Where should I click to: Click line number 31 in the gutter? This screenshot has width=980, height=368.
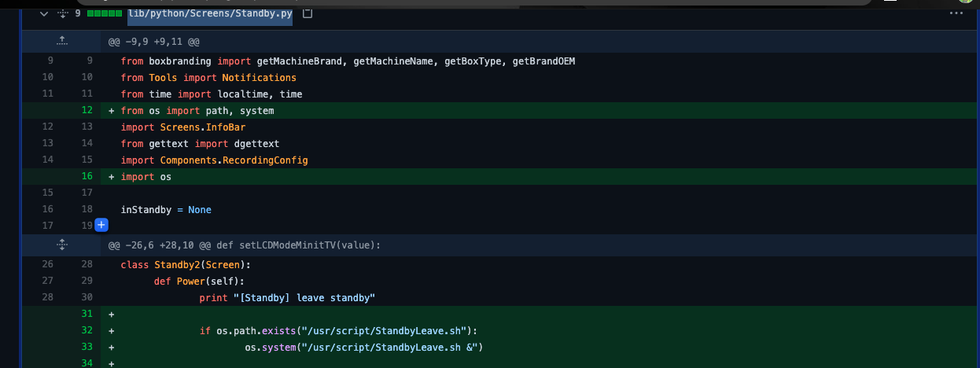pos(87,314)
